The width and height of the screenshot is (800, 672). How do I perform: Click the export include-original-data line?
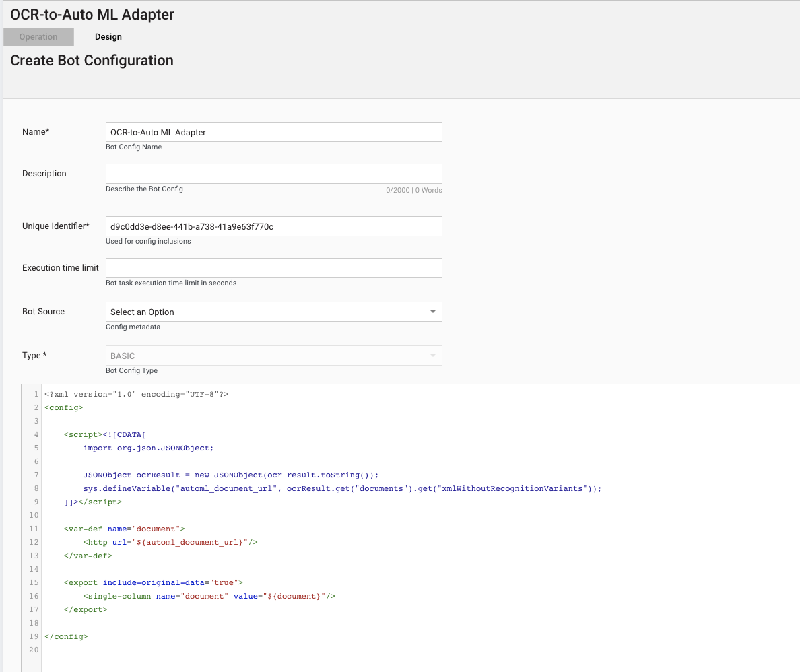click(x=153, y=582)
